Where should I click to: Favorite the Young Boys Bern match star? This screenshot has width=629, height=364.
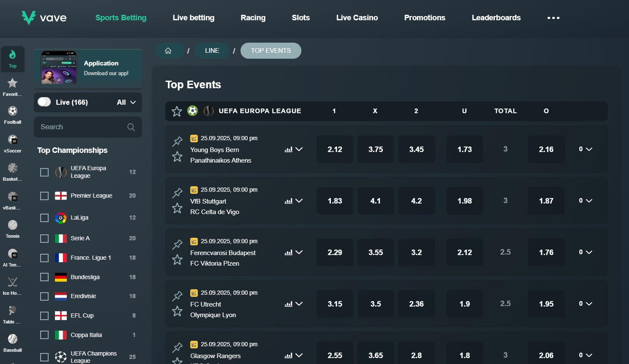click(177, 157)
